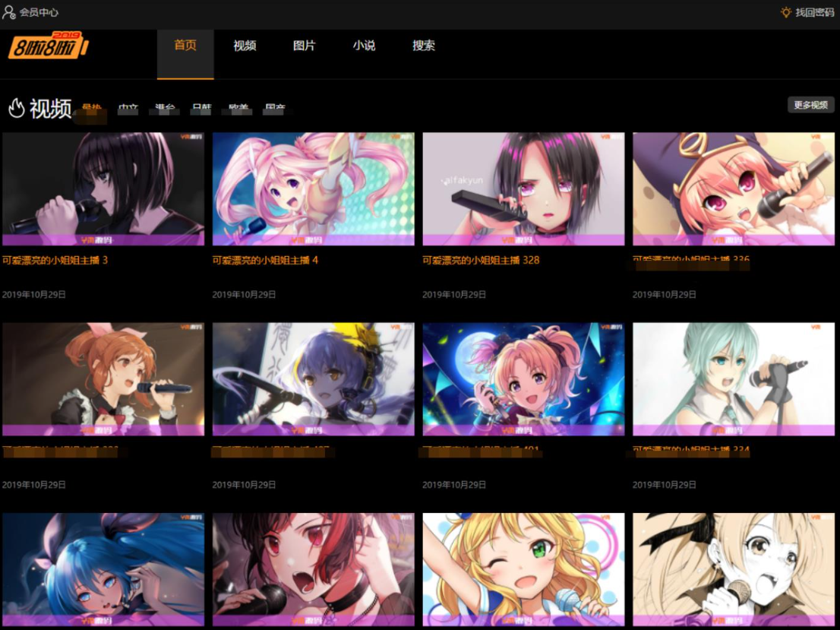Open the moonlit night pink-haired singer thumbnail
This screenshot has height=630, width=840.
[x=523, y=378]
